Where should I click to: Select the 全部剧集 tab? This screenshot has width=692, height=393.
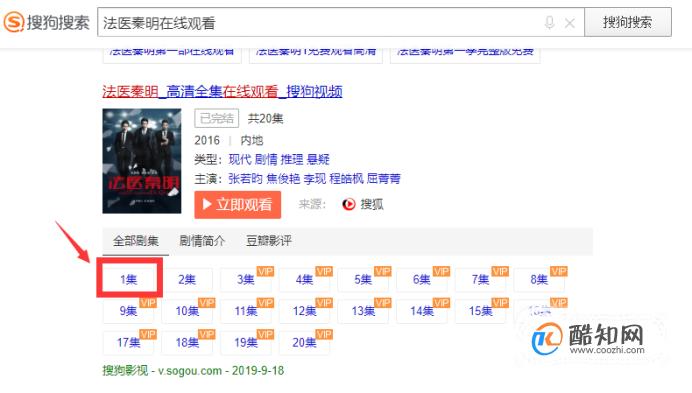(x=135, y=241)
